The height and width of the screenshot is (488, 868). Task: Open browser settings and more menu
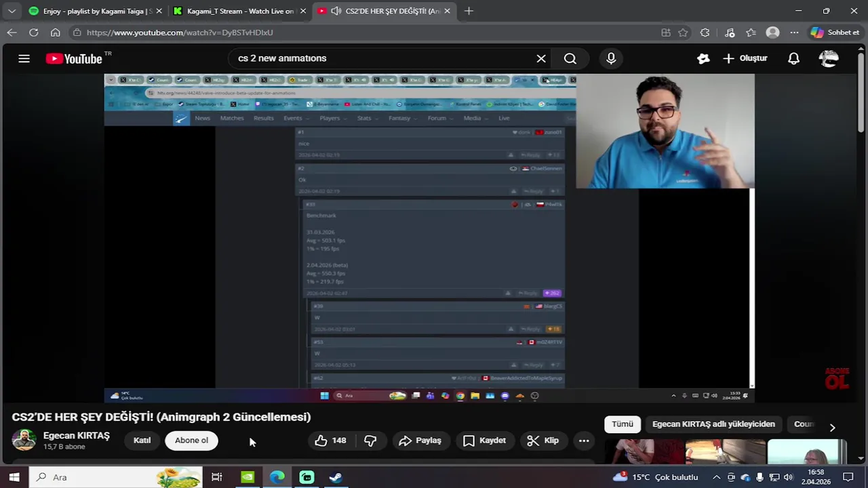point(794,33)
